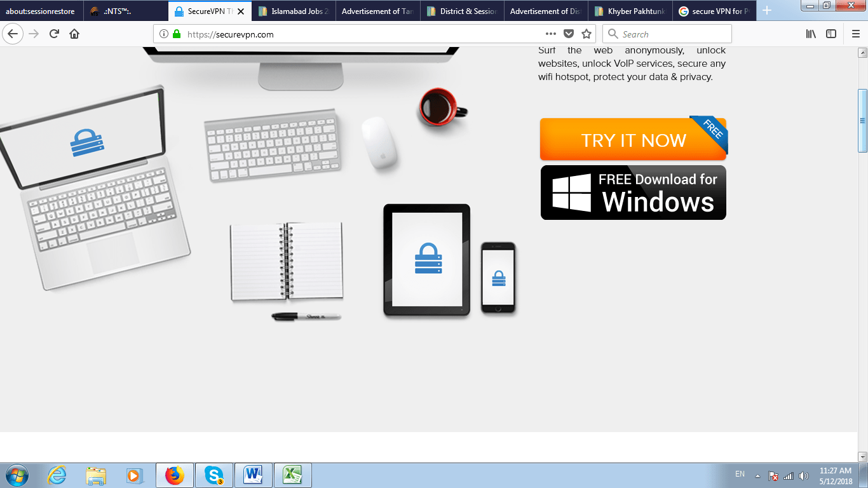The image size is (868, 488).
Task: Switch to the Advertisement of Tar tab
Action: pos(377,11)
